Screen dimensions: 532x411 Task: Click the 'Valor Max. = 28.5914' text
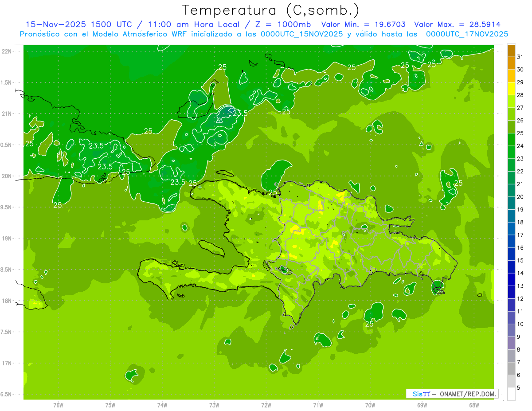[458, 24]
